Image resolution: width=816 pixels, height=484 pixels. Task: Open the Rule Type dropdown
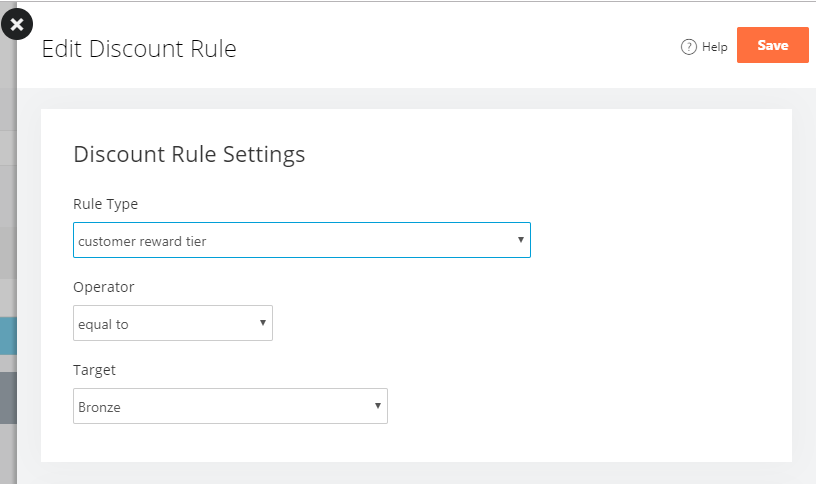tap(302, 240)
